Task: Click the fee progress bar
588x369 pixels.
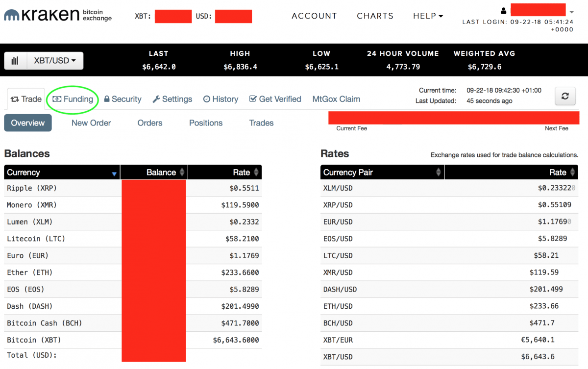Action: [454, 118]
